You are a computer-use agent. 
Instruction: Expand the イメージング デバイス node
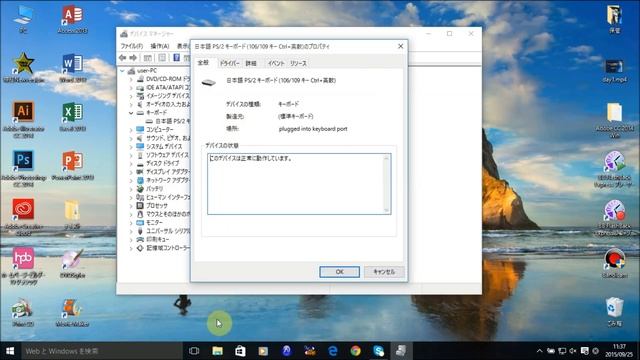click(131, 96)
